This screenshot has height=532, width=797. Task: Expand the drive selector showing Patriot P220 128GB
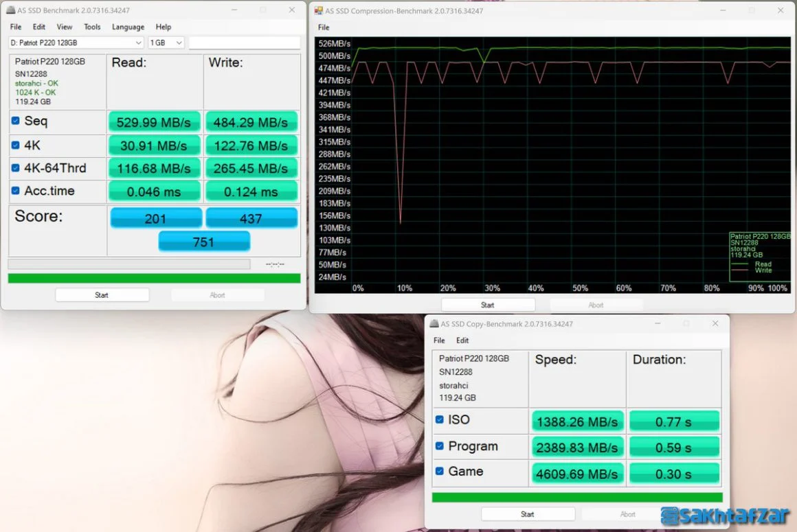click(76, 43)
